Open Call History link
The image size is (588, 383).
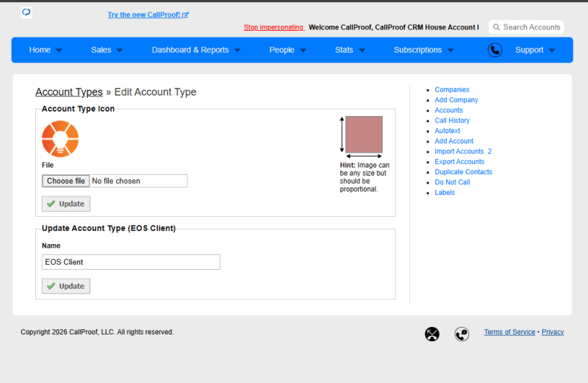pyautogui.click(x=452, y=121)
